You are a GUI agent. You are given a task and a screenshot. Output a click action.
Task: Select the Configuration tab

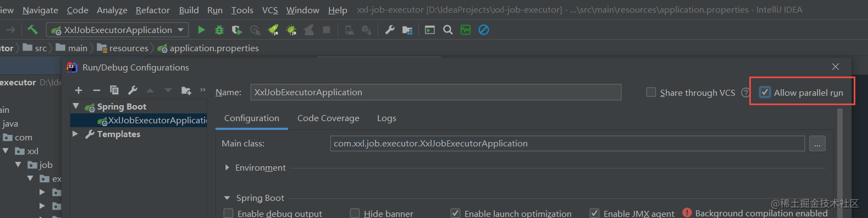[252, 118]
